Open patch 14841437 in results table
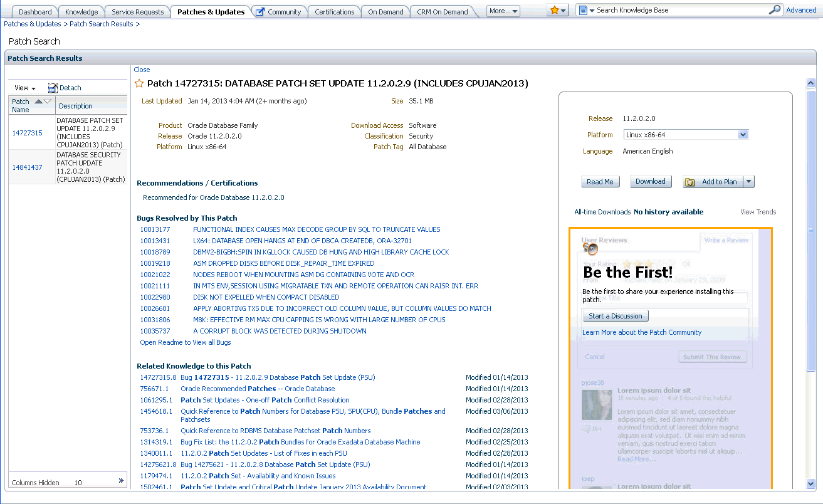Image resolution: width=823 pixels, height=504 pixels. coord(28,167)
